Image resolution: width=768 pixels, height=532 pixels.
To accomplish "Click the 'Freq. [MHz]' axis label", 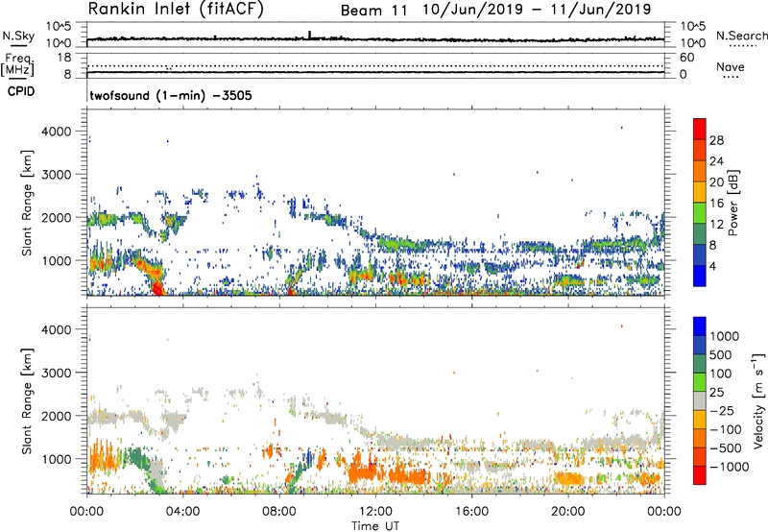I will pyautogui.click(x=18, y=65).
